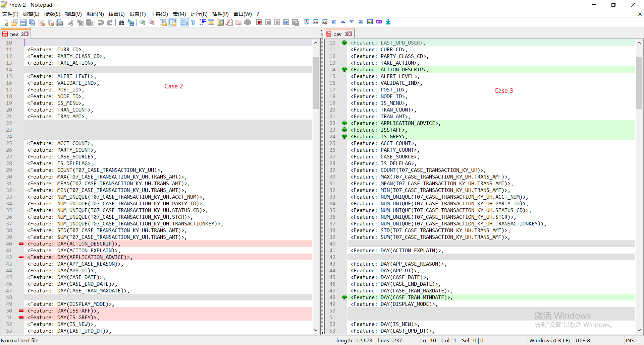Click the Close All documents toolbar icon

(x=51, y=22)
